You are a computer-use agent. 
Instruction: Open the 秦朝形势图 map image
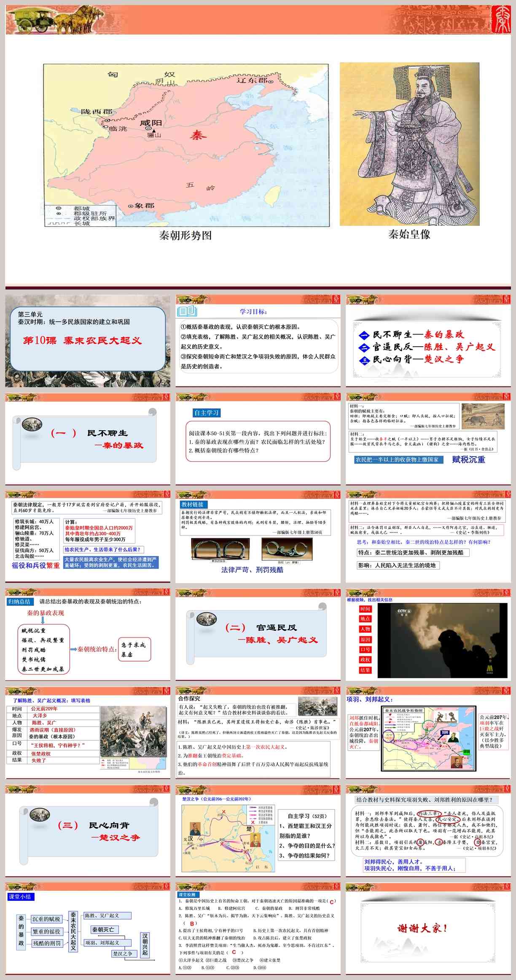(186, 145)
